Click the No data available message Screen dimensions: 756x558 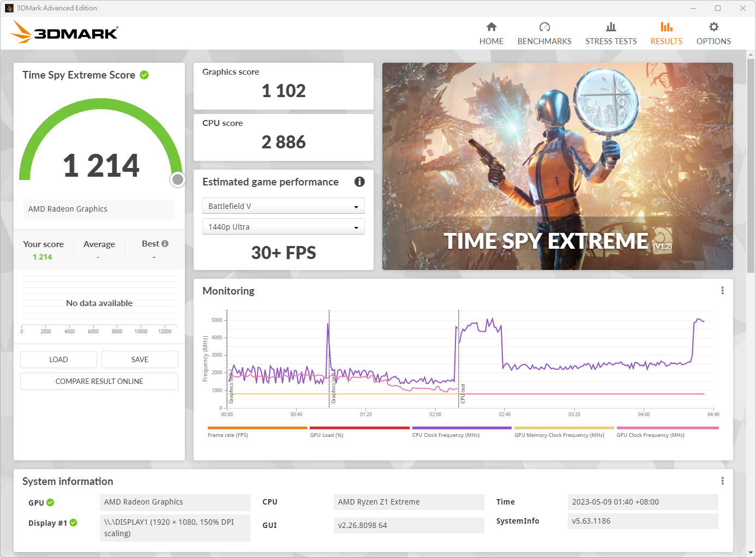point(99,303)
